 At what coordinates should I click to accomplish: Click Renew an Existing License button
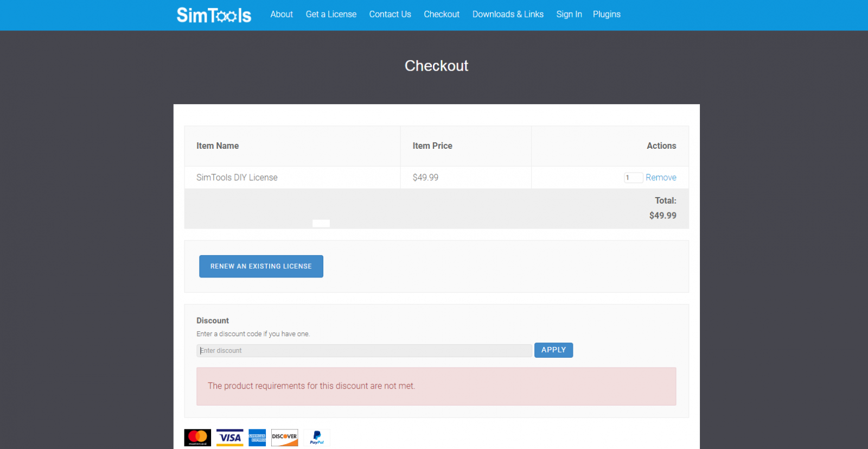tap(261, 266)
